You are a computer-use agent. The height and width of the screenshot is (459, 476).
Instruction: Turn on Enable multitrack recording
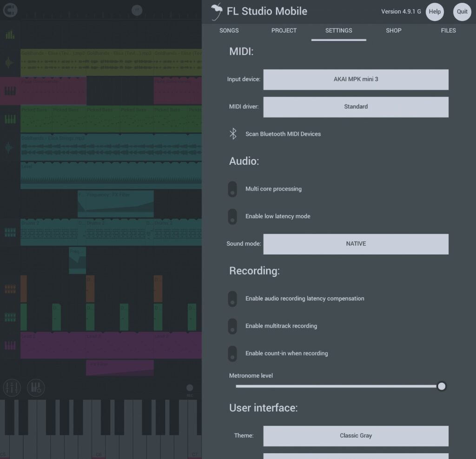pos(233,326)
